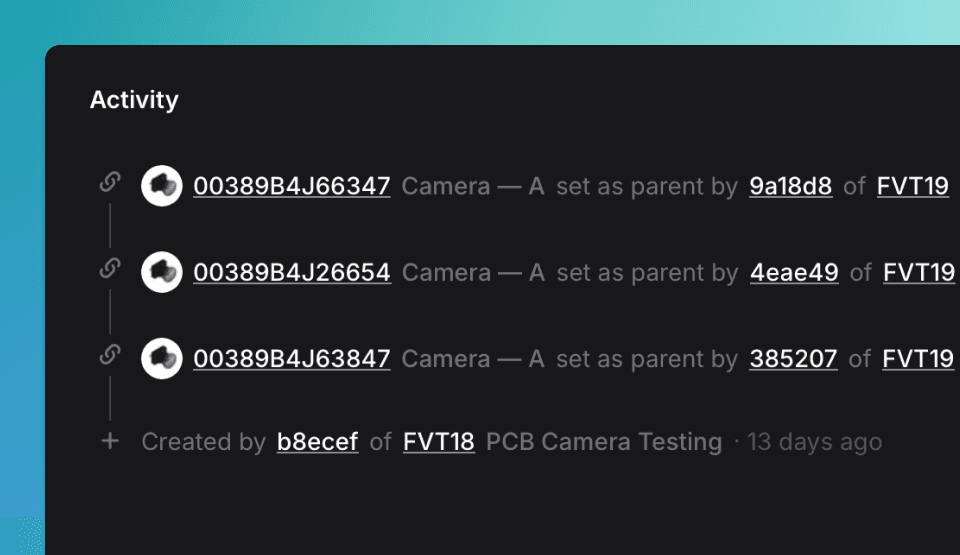Open camera thumbnail for 00389B4J26654
Viewport: 960px width, 555px height.
(161, 272)
